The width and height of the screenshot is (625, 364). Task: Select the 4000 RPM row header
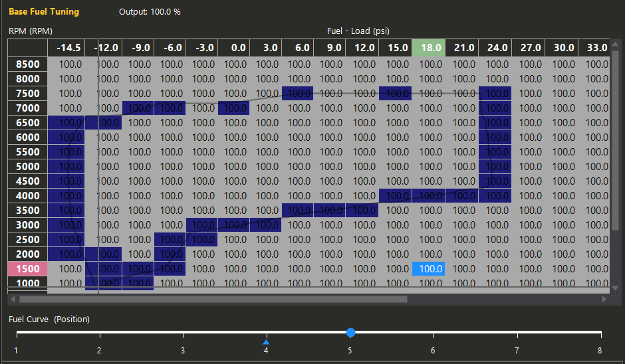(x=27, y=195)
